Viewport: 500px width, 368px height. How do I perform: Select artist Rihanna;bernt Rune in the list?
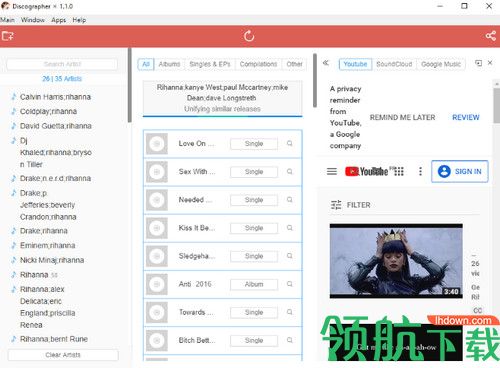(54, 339)
